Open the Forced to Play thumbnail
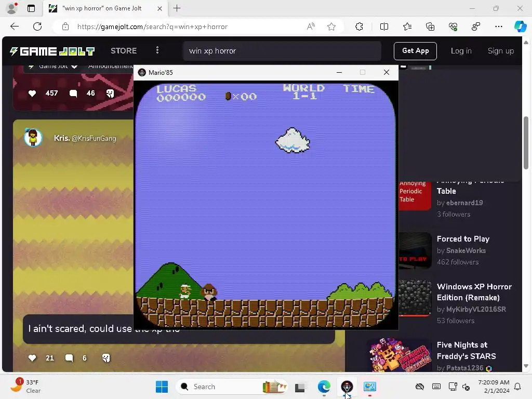This screenshot has width=532, height=399. 415,250
